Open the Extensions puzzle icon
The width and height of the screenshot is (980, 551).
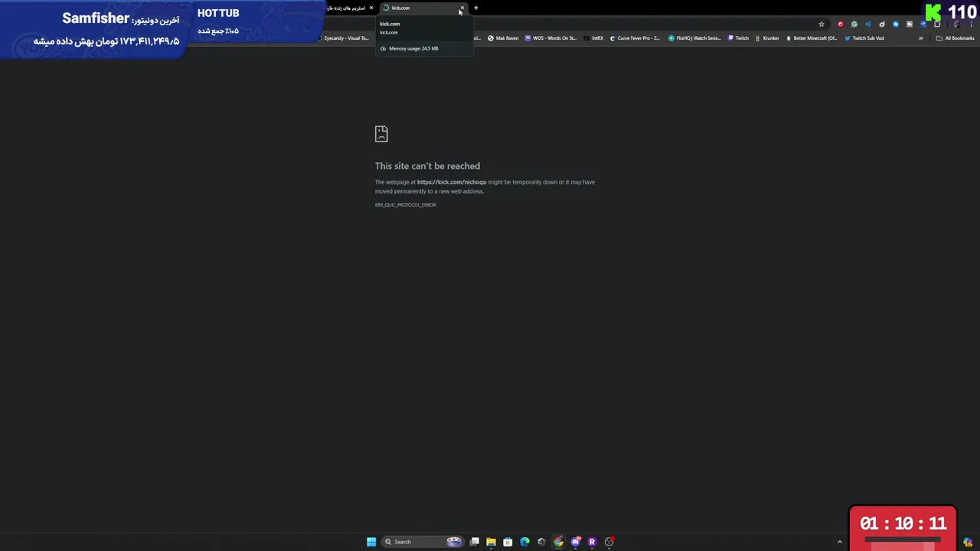937,24
